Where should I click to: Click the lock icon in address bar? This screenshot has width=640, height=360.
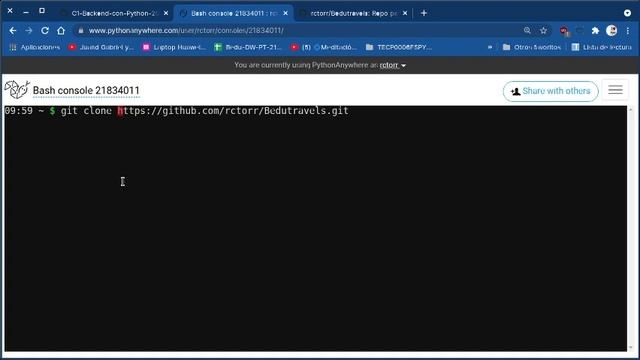tap(81, 31)
